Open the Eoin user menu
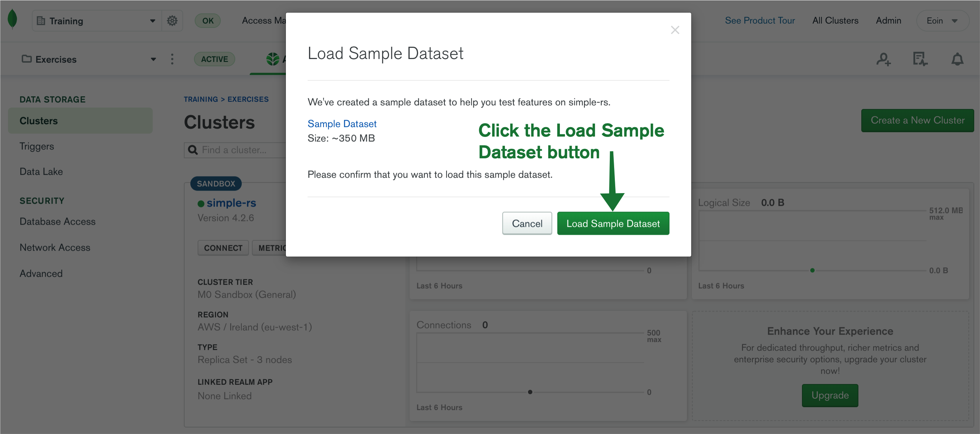The width and height of the screenshot is (980, 434). [942, 21]
